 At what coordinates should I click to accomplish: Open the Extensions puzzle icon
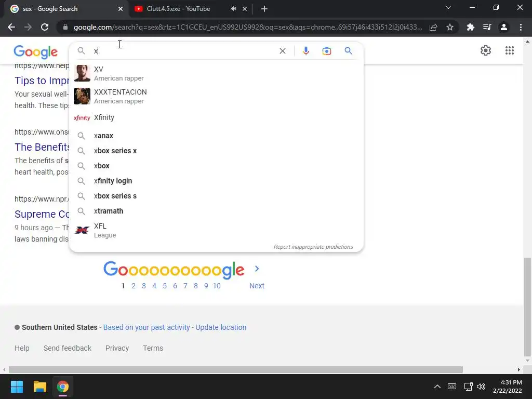click(x=471, y=27)
